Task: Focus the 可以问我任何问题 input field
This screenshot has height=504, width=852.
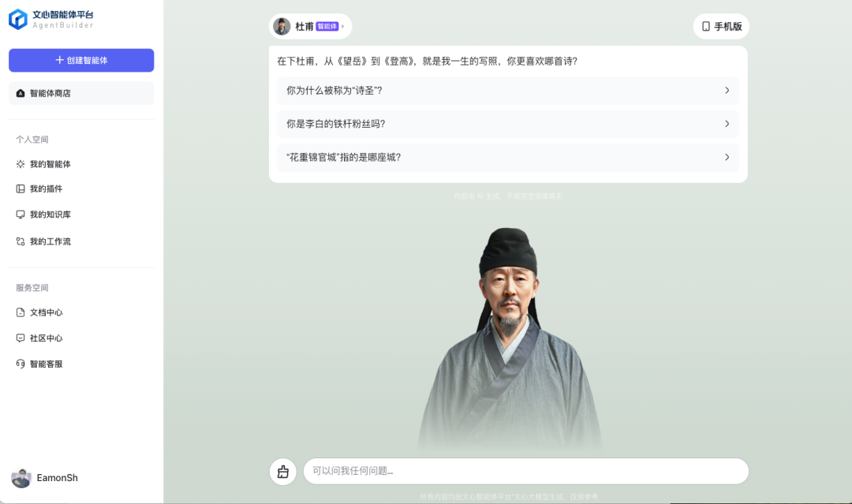Action: [526, 471]
